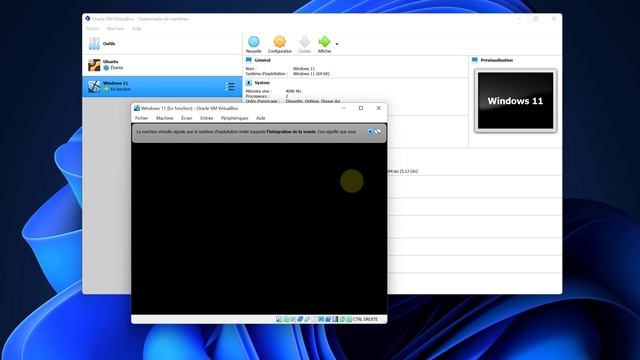This screenshot has height=360, width=640.
Task: Open the Écran menu
Action: pyautogui.click(x=187, y=118)
